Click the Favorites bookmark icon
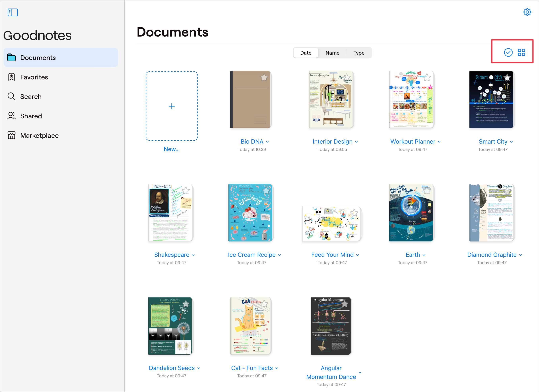This screenshot has height=392, width=539. 11,77
